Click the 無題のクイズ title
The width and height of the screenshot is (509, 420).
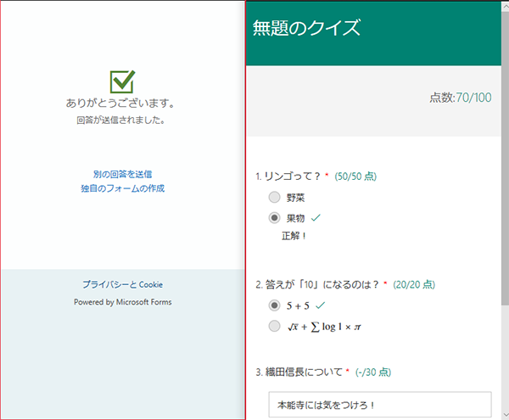(306, 28)
